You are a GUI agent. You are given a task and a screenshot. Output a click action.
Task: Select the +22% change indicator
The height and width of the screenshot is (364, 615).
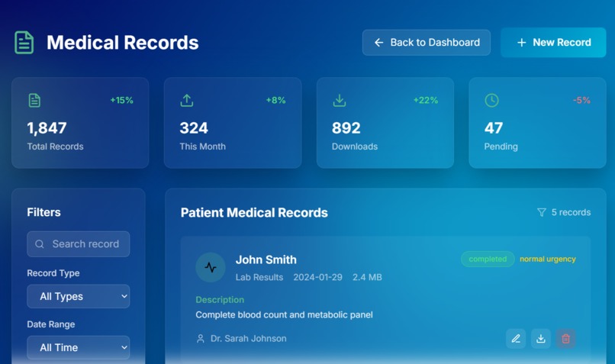(426, 101)
